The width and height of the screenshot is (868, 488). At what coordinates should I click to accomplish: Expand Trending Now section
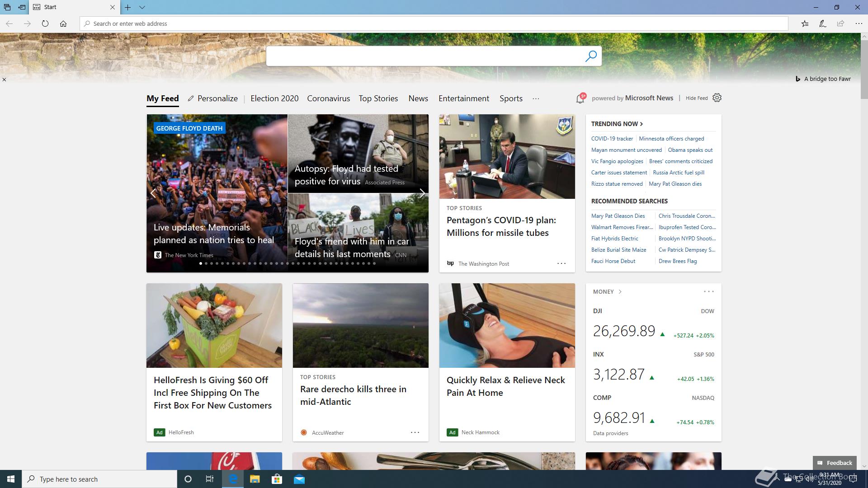point(617,124)
